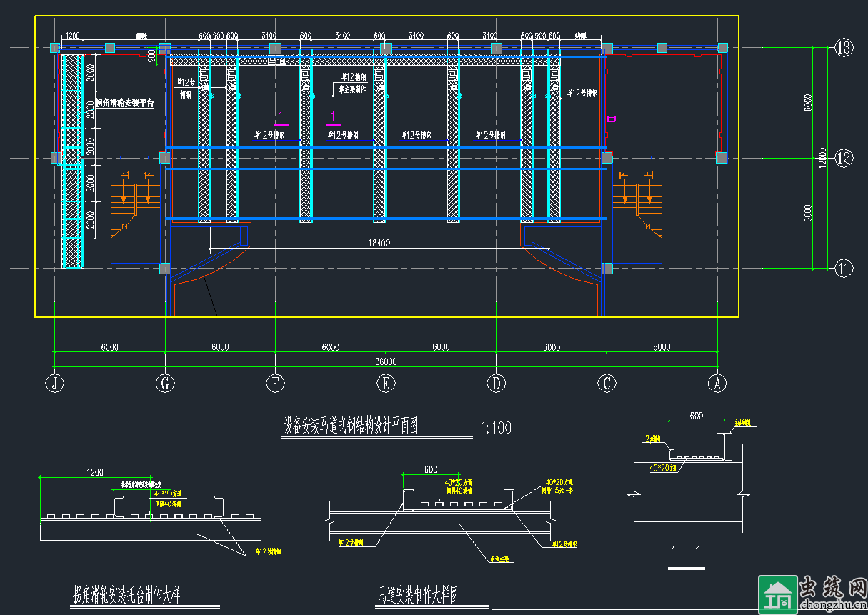Click the 36000 overall dimension text
The image size is (868, 615).
[x=386, y=361]
